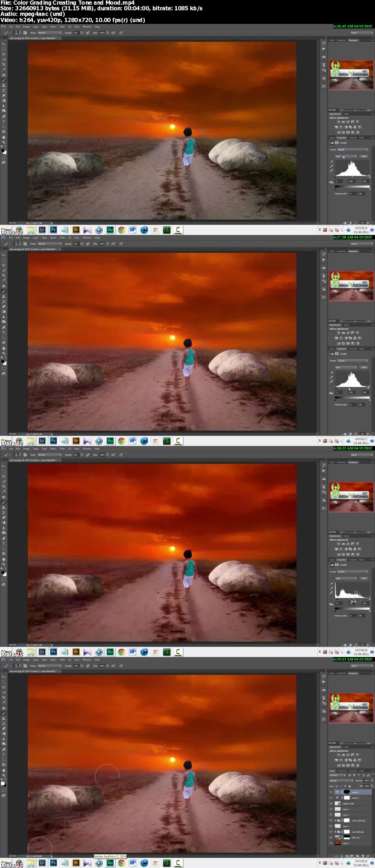This screenshot has width=375, height=868.
Task: Open the Normal blend mode dropdown in Layers panel
Action: point(341,781)
